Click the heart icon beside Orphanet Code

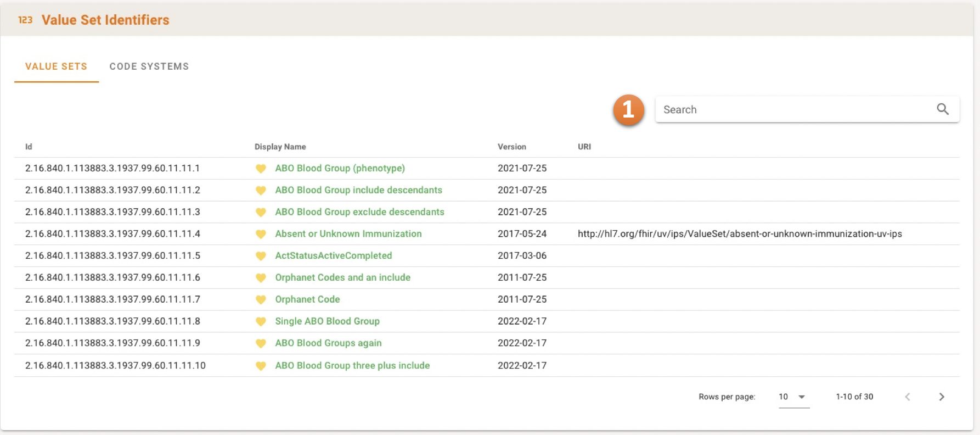(x=261, y=300)
